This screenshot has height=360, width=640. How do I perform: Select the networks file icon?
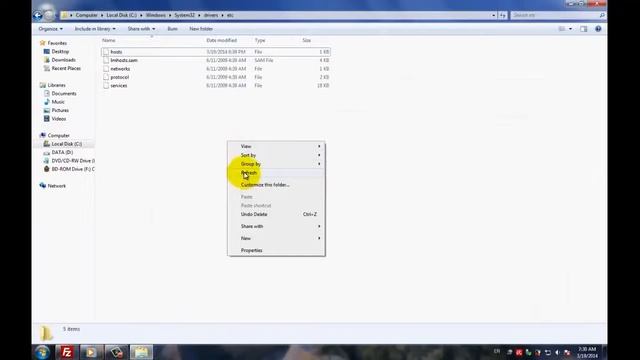(x=106, y=69)
